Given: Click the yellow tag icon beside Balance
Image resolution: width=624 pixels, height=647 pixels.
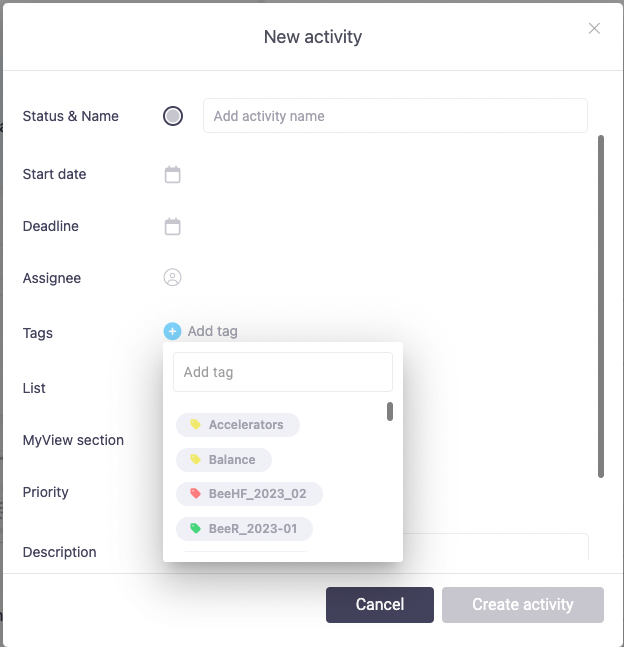Looking at the screenshot, I should [195, 460].
